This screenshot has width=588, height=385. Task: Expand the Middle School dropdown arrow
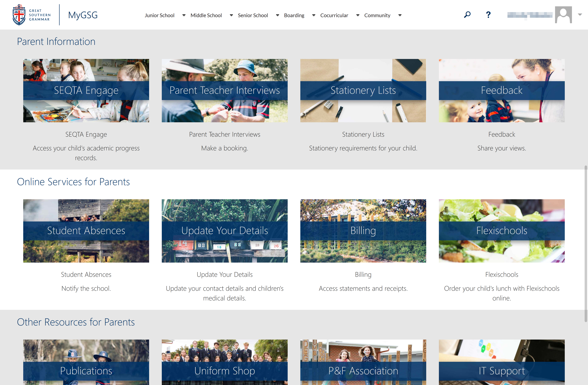pyautogui.click(x=231, y=15)
